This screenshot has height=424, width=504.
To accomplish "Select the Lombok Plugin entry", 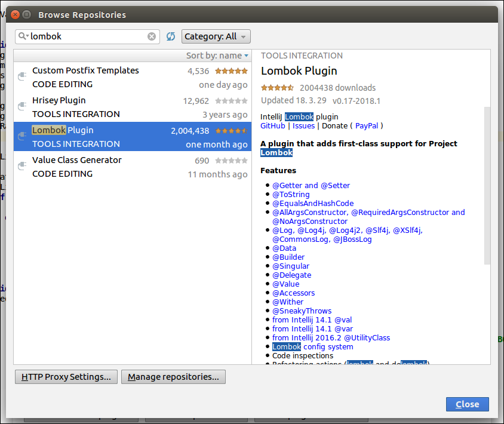I will 133,137.
